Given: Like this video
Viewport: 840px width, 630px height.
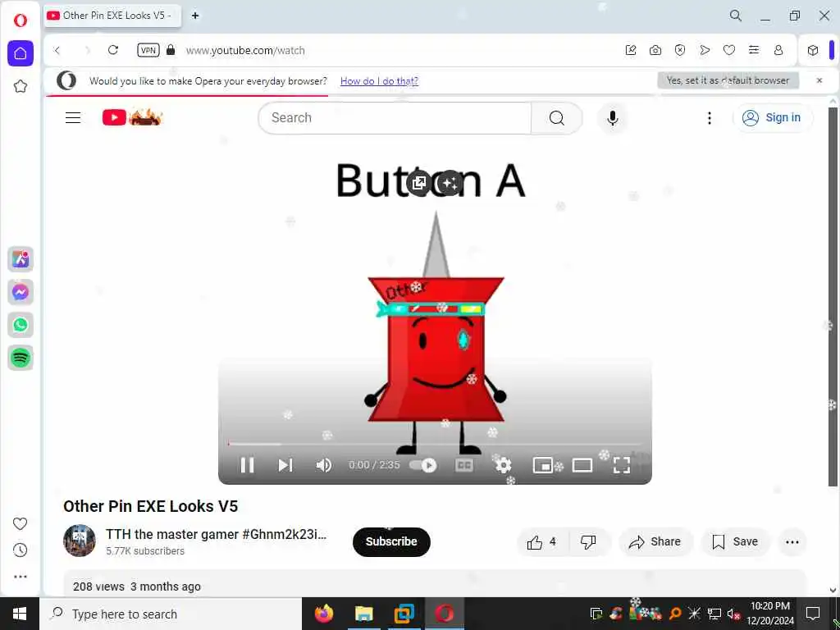Looking at the screenshot, I should pyautogui.click(x=541, y=542).
